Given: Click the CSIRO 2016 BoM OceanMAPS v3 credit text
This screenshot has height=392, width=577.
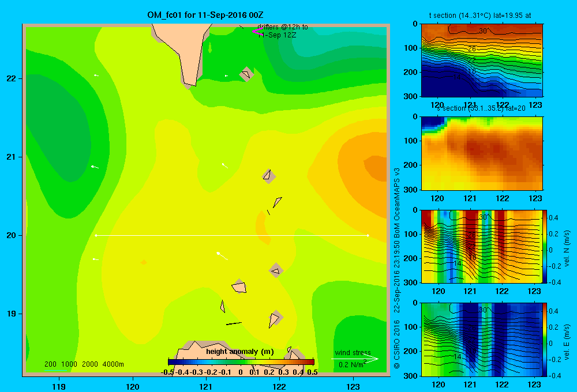Looking at the screenshot, I should pyautogui.click(x=397, y=268).
